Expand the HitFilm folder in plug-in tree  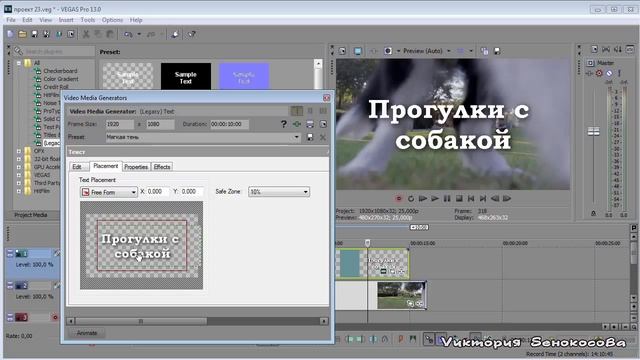(19, 191)
